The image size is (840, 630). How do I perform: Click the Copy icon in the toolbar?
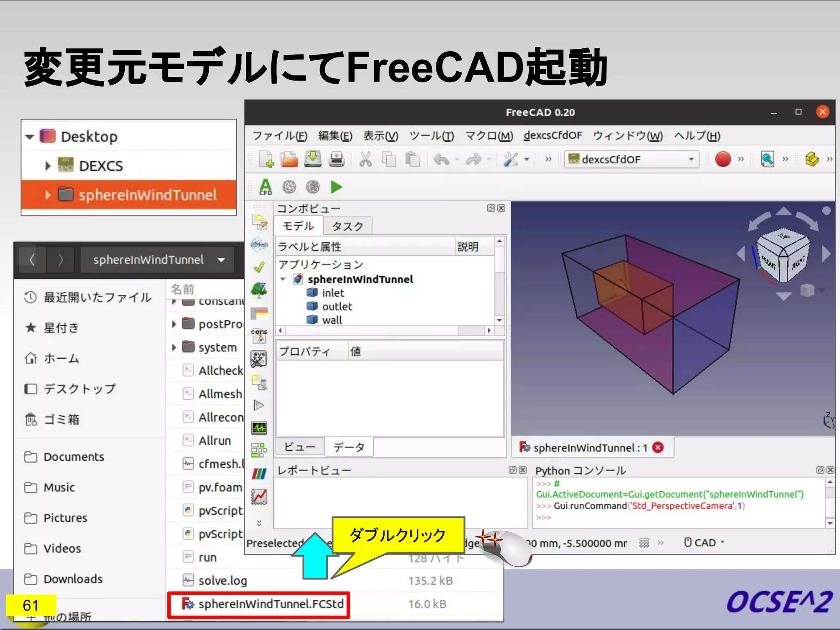coord(388,159)
